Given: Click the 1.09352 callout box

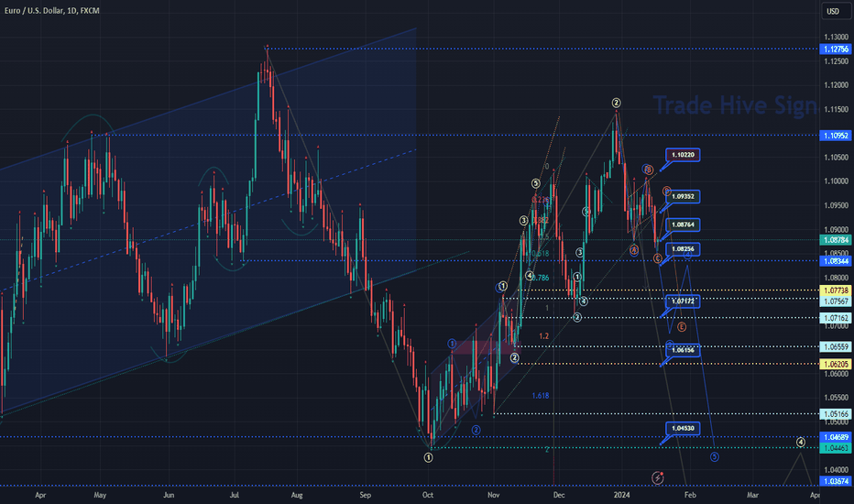Looking at the screenshot, I should (683, 196).
